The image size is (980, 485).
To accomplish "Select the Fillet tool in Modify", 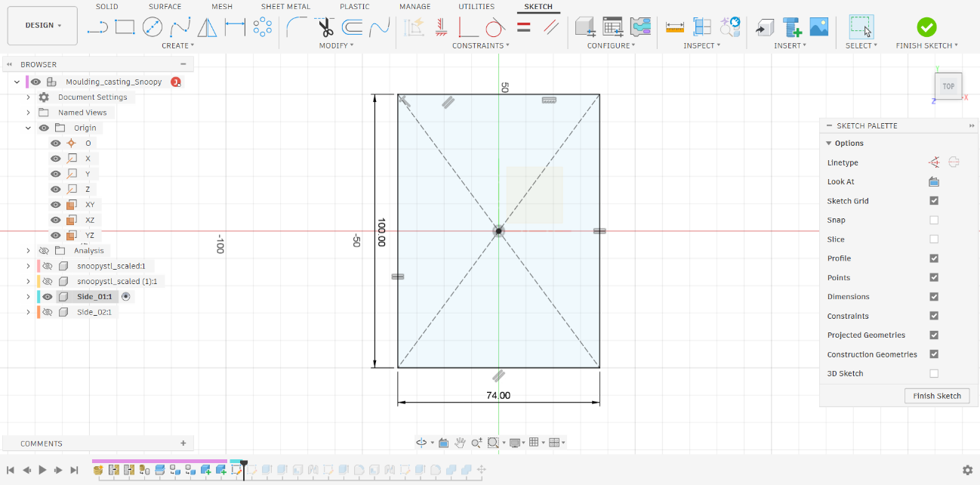I will click(x=297, y=28).
